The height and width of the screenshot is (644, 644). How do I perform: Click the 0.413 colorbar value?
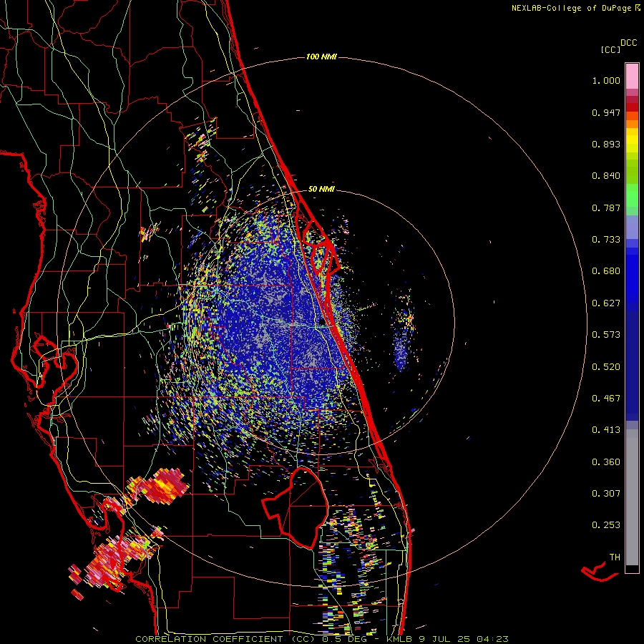point(606,430)
